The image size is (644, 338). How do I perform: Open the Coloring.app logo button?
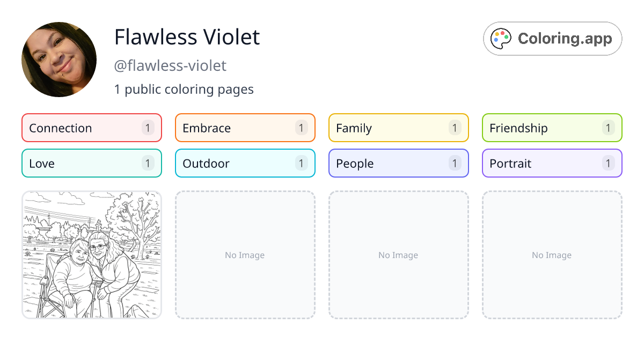[x=552, y=39]
